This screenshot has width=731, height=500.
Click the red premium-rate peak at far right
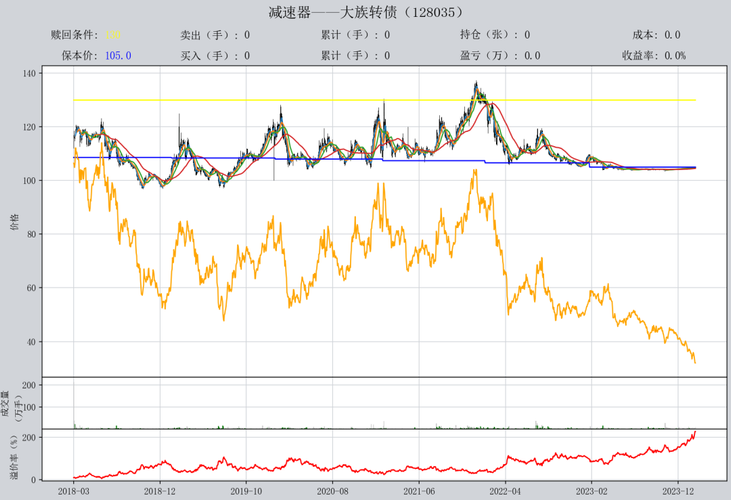click(x=695, y=433)
